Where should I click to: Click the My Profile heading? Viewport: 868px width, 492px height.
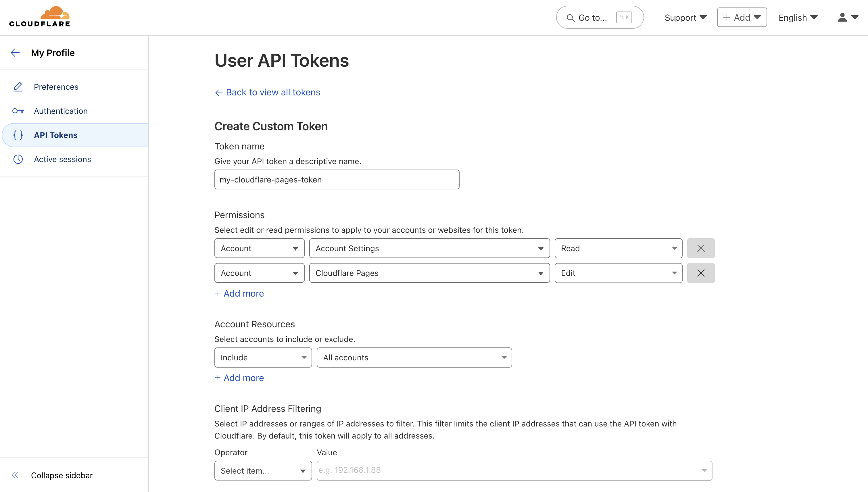[x=53, y=53]
